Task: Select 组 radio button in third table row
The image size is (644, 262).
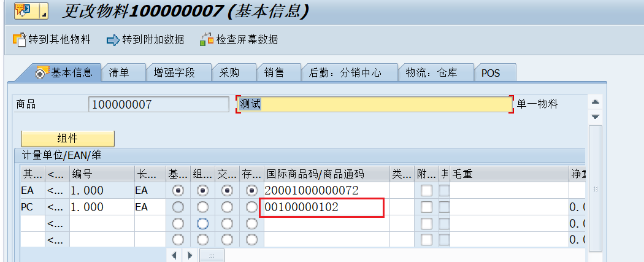Action: tap(202, 223)
